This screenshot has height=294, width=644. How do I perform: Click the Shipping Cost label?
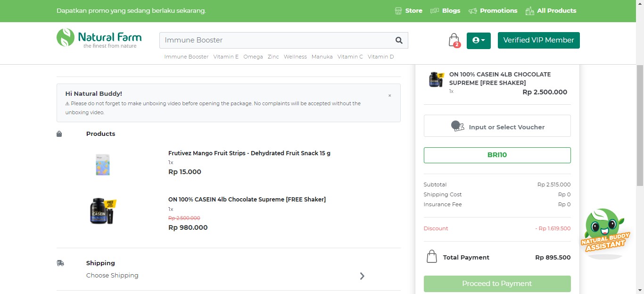coord(443,194)
